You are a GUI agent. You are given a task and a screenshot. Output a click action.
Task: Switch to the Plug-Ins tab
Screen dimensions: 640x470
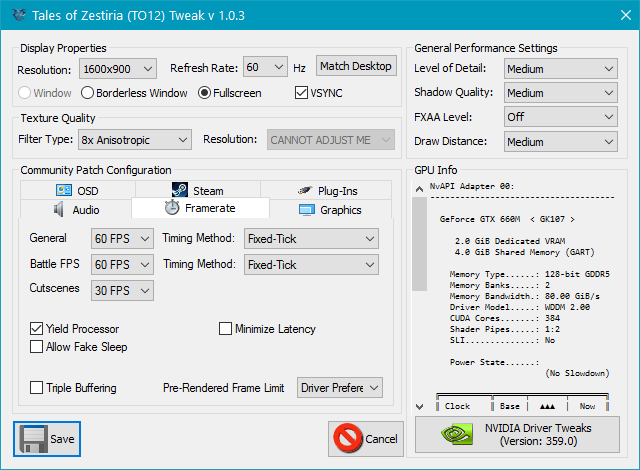coord(326,190)
